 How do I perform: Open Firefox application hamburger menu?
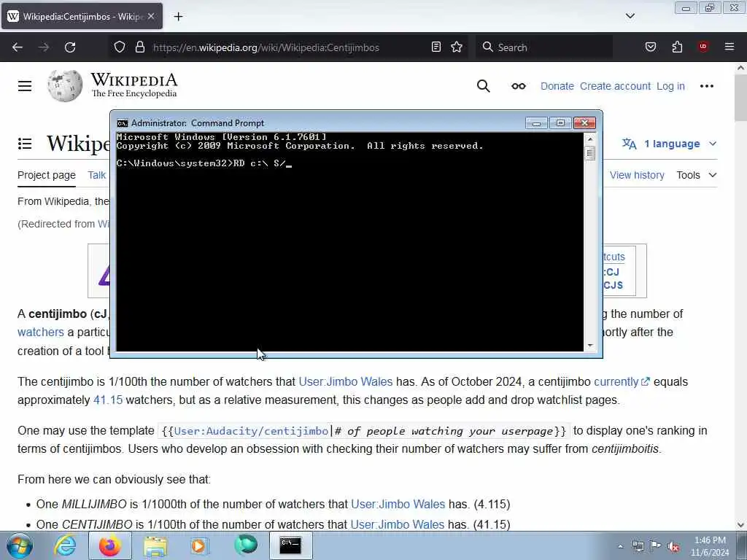tap(729, 47)
